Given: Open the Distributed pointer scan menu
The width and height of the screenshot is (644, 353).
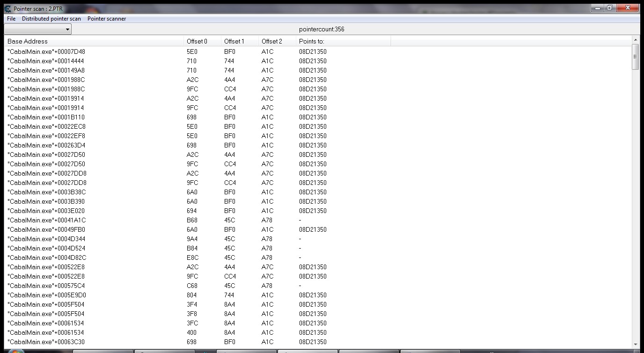Looking at the screenshot, I should [51, 19].
